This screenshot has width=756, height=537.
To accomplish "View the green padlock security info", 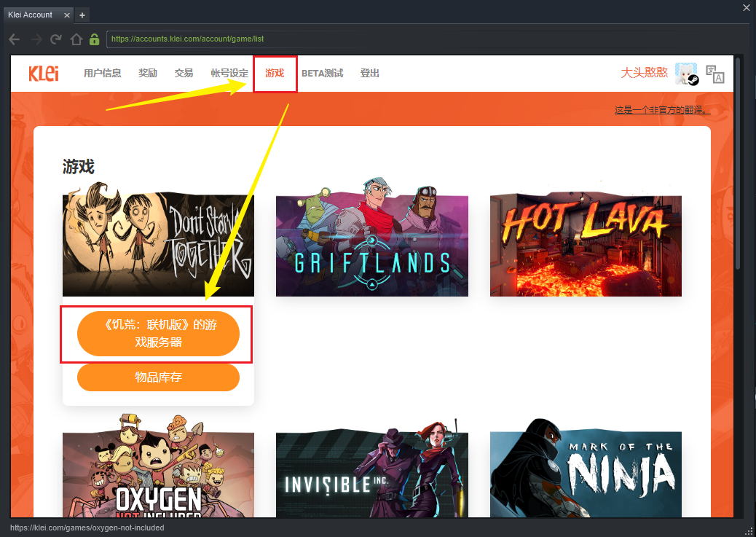I will (x=95, y=39).
